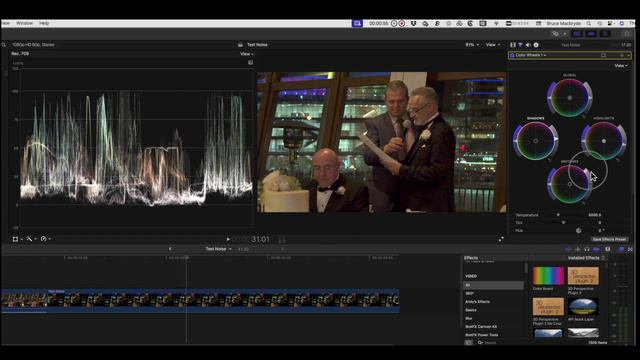Toggle the mask icon on Color Wheels row
The image size is (640, 360).
(604, 55)
